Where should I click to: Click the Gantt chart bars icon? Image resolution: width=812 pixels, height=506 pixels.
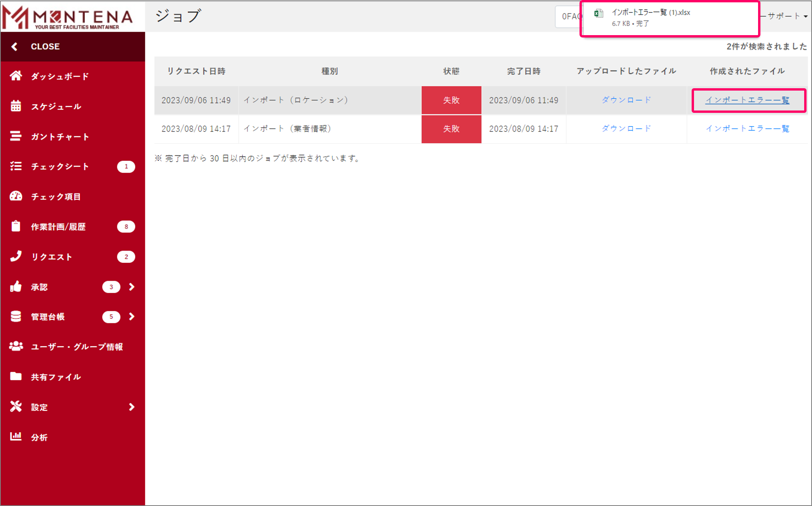click(x=16, y=136)
